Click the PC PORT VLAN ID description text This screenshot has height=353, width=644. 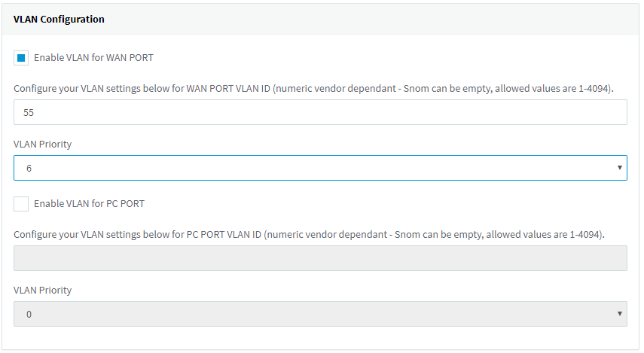226,234
